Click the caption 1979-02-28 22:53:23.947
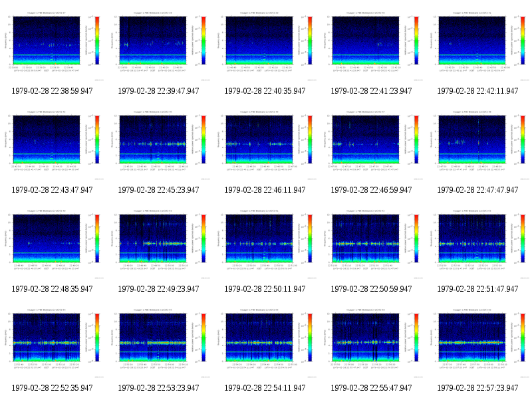 click(x=158, y=388)
